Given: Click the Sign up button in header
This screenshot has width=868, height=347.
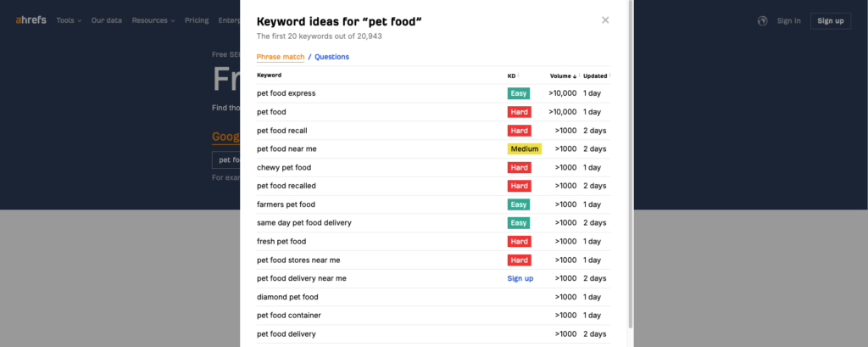Looking at the screenshot, I should point(830,21).
